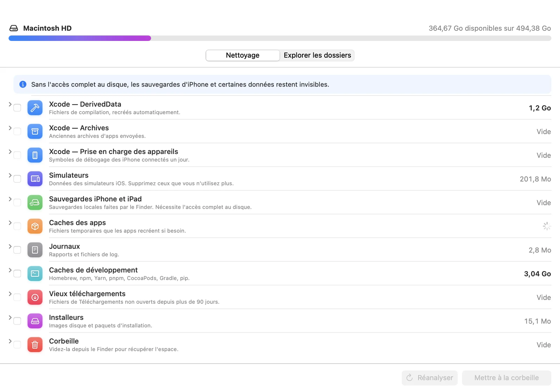Image resolution: width=560 pixels, height=392 pixels.
Task: Enable the Caches de développement checkbox
Action: 17,274
